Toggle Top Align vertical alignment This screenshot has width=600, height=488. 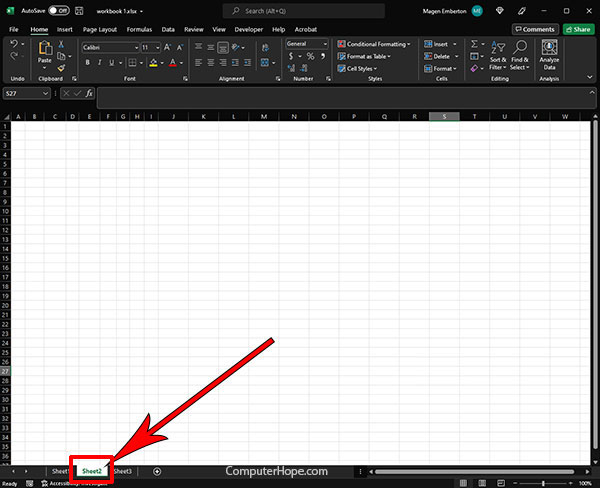(198, 47)
